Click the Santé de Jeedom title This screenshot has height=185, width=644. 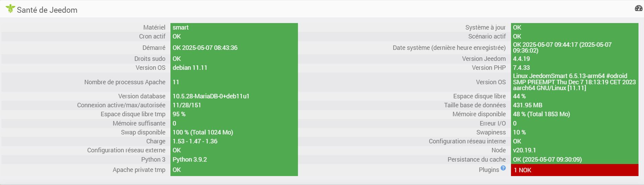(x=47, y=10)
